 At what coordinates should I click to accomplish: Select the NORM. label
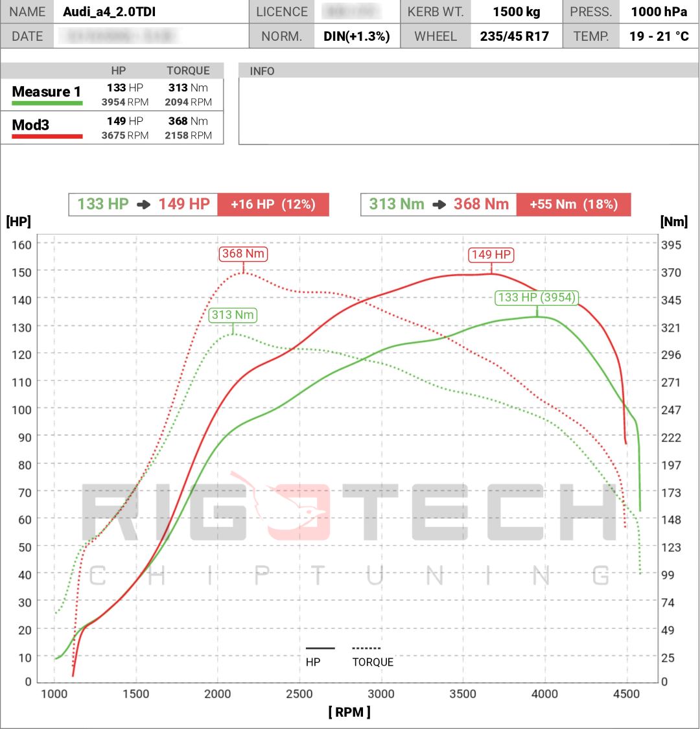(282, 36)
